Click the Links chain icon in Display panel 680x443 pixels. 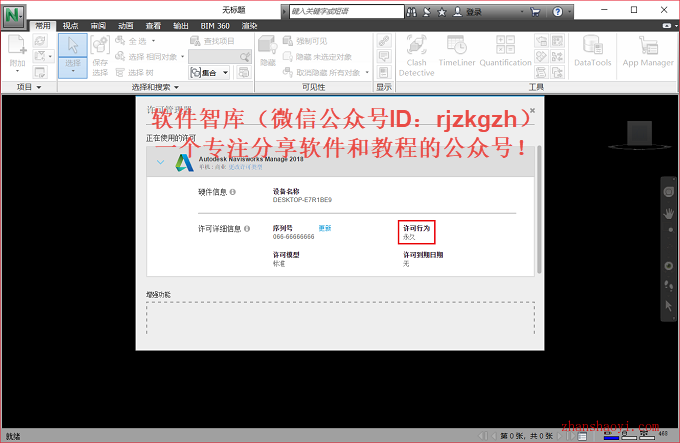click(384, 41)
